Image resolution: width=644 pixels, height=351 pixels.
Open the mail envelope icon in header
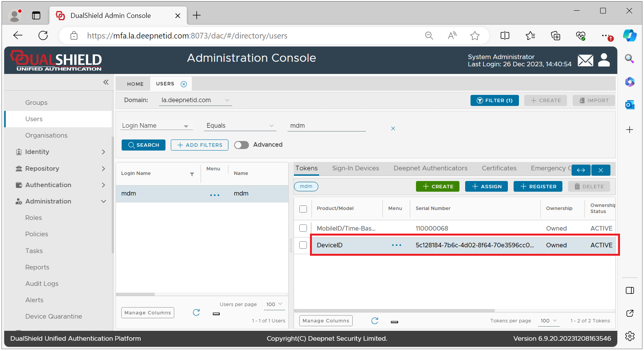click(x=585, y=61)
